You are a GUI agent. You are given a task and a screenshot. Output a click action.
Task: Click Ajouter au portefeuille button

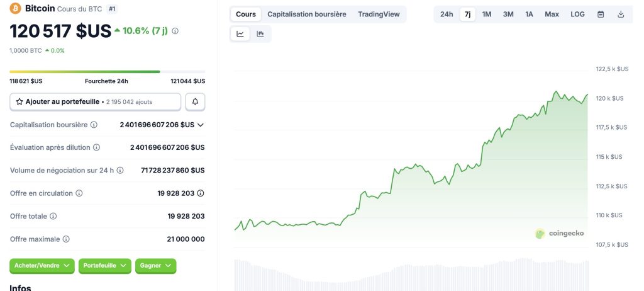tap(95, 101)
